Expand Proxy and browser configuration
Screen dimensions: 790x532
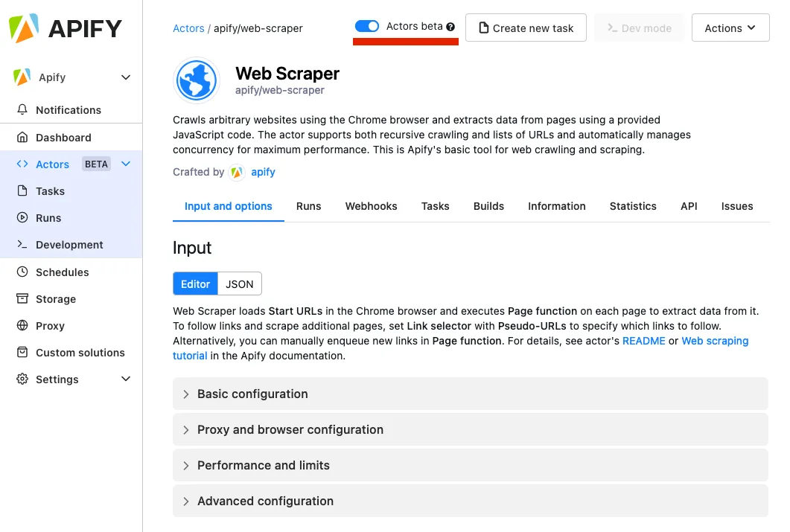[x=470, y=429]
